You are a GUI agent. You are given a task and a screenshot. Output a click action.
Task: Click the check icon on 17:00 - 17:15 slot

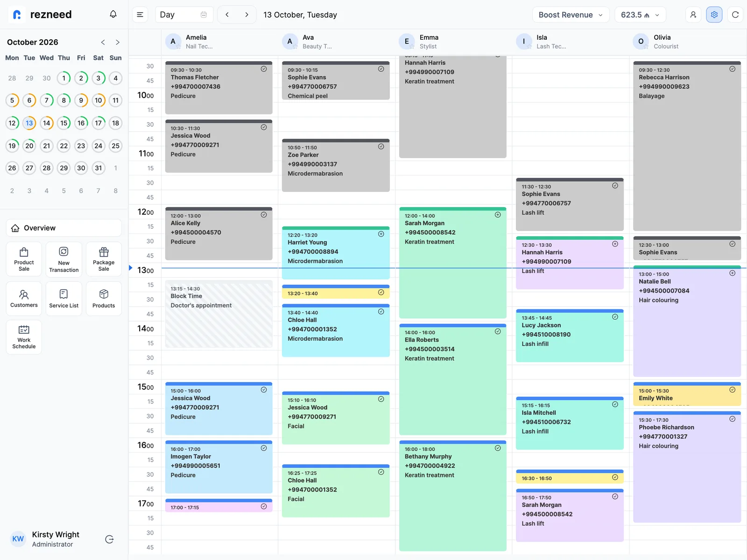264,506
